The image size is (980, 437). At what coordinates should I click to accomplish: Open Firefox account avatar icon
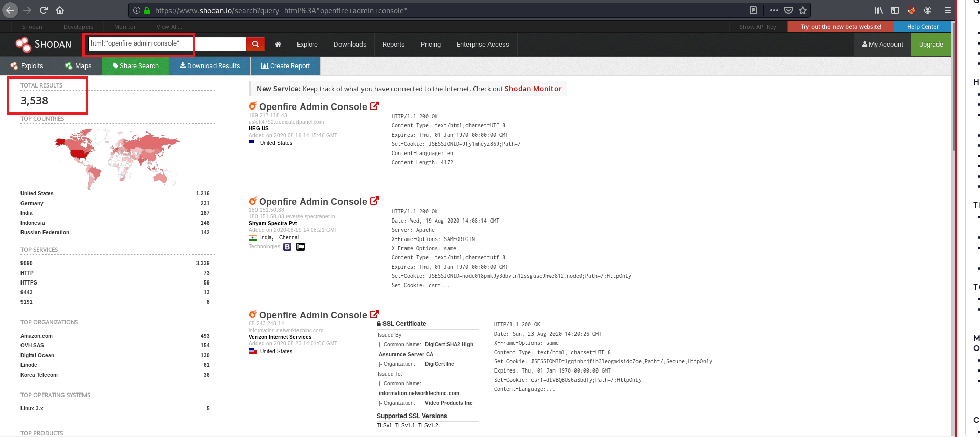point(928,10)
